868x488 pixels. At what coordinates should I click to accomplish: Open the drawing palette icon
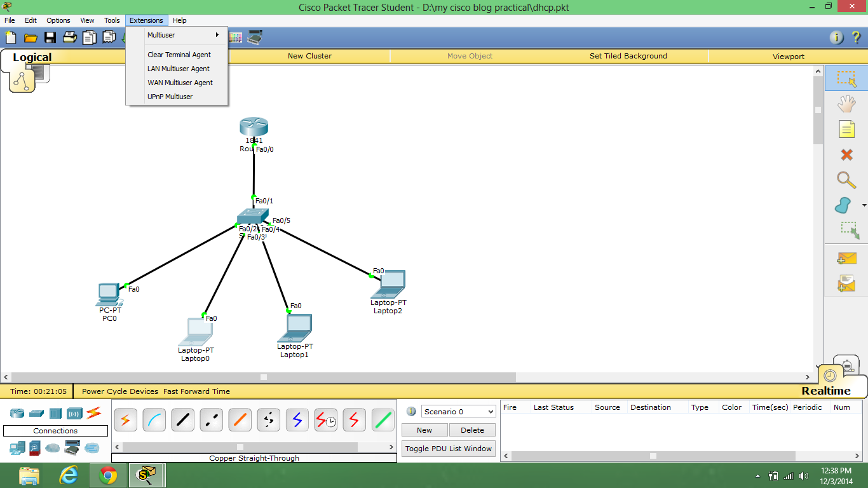click(x=236, y=37)
